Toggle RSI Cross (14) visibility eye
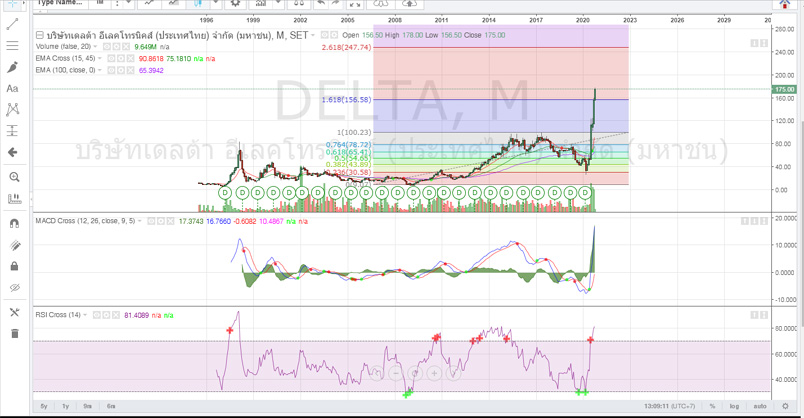Viewport: 804px width, 418px height. (x=97, y=315)
